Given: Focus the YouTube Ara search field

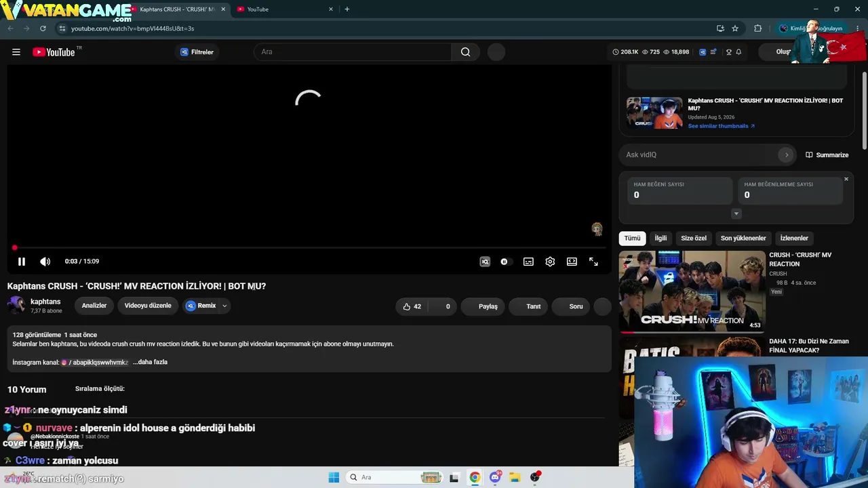Looking at the screenshot, I should (x=353, y=52).
